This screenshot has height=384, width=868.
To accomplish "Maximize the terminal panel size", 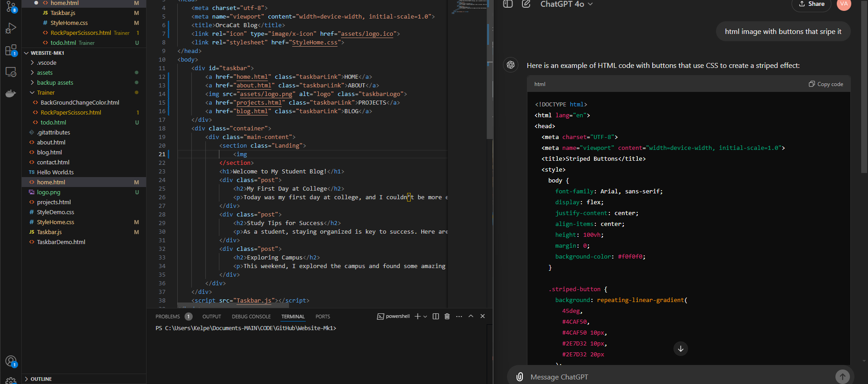I will [471, 317].
